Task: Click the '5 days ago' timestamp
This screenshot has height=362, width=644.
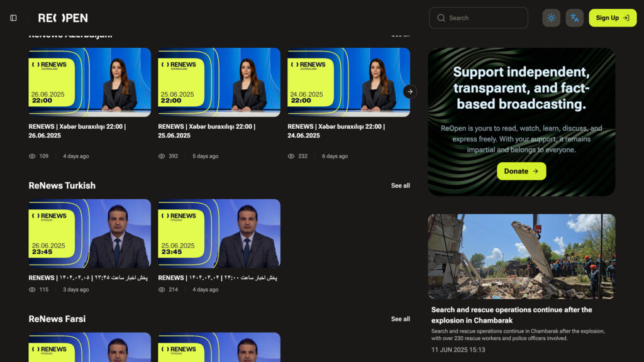Action: tap(206, 156)
